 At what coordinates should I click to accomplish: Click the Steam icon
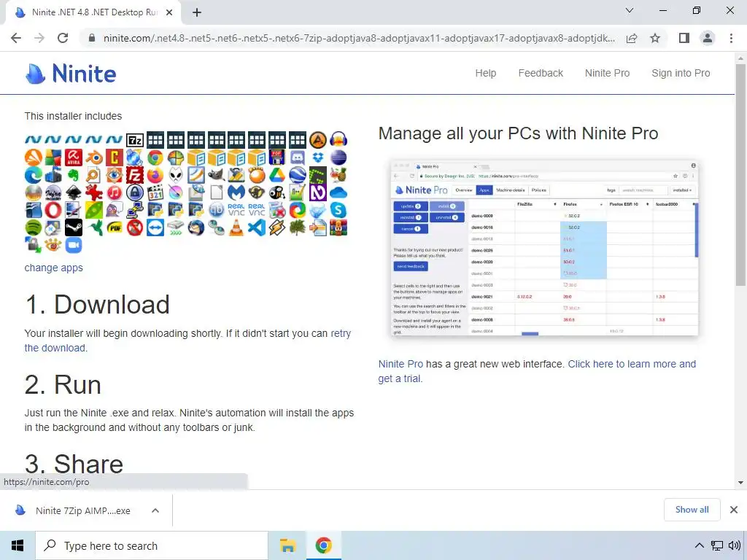point(74,227)
